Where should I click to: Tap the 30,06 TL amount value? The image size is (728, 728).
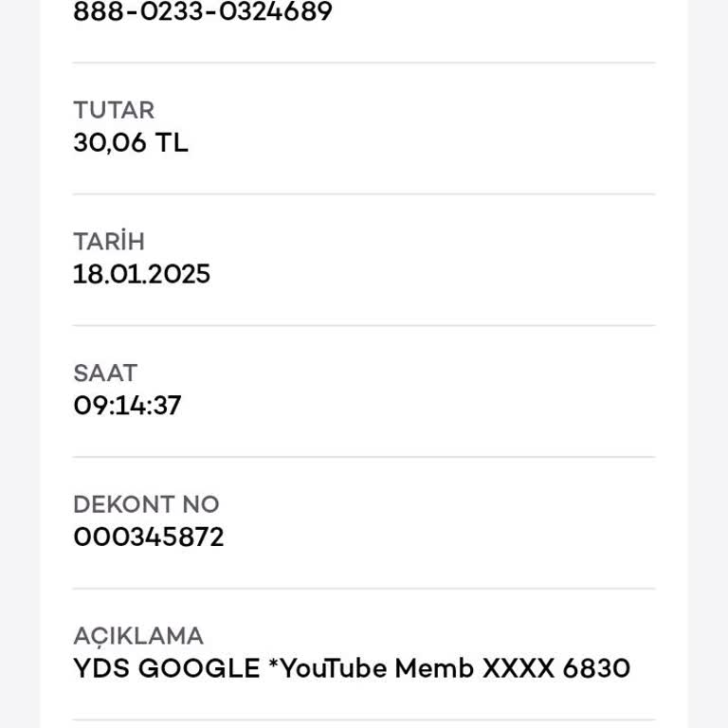point(130,143)
